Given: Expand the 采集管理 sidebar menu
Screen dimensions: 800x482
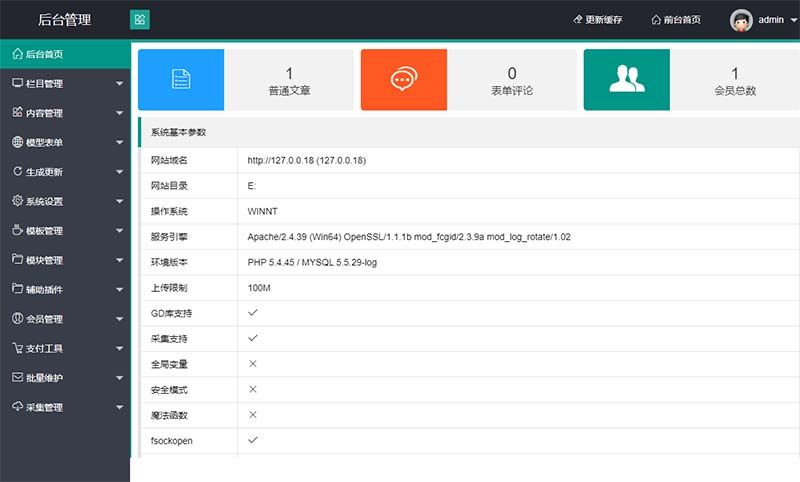Looking at the screenshot, I should point(65,407).
